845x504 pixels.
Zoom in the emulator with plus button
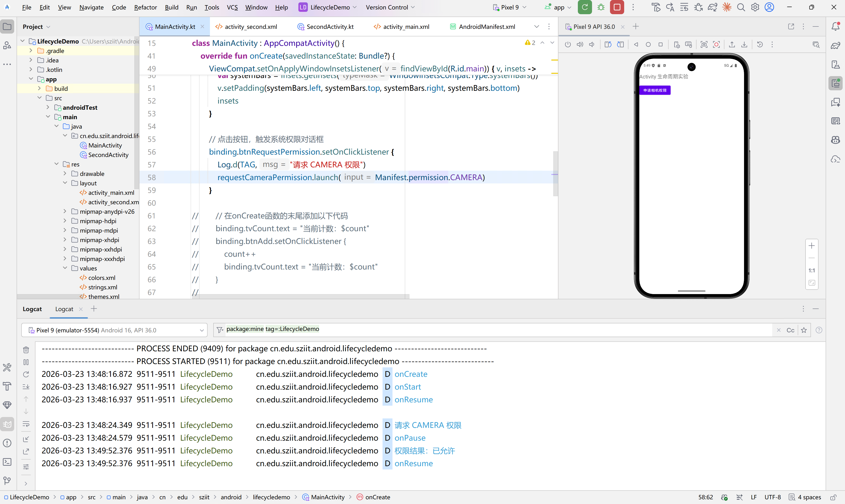point(812,246)
